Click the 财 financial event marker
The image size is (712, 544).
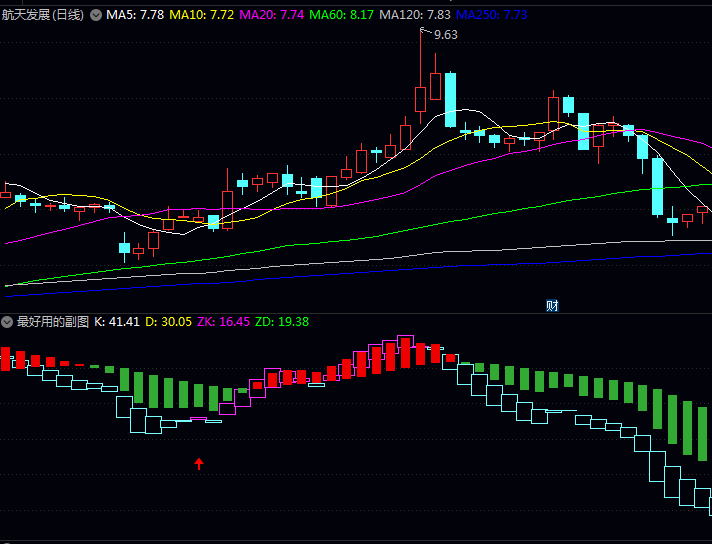[552, 305]
